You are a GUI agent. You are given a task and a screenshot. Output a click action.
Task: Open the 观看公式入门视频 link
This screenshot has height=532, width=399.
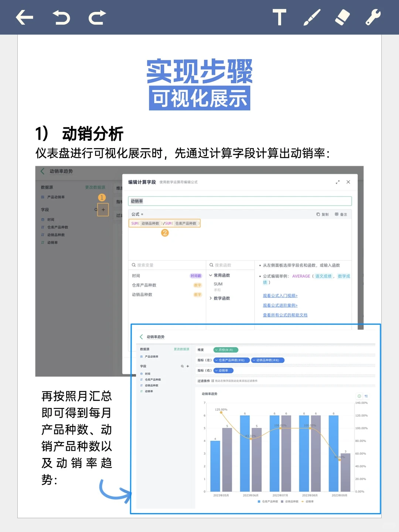tap(280, 296)
